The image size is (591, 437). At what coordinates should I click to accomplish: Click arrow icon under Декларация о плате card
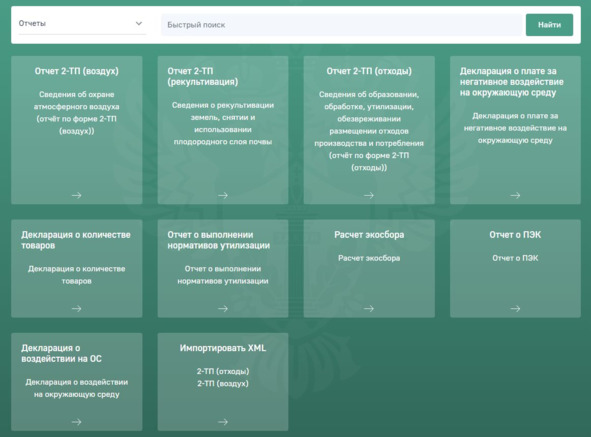tap(515, 195)
